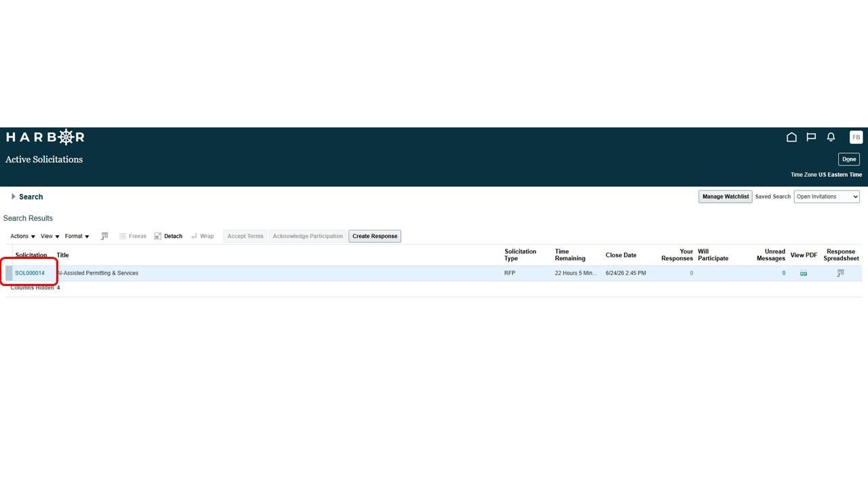Click Time Remaining column header
The height and width of the screenshot is (488, 868).
570,255
